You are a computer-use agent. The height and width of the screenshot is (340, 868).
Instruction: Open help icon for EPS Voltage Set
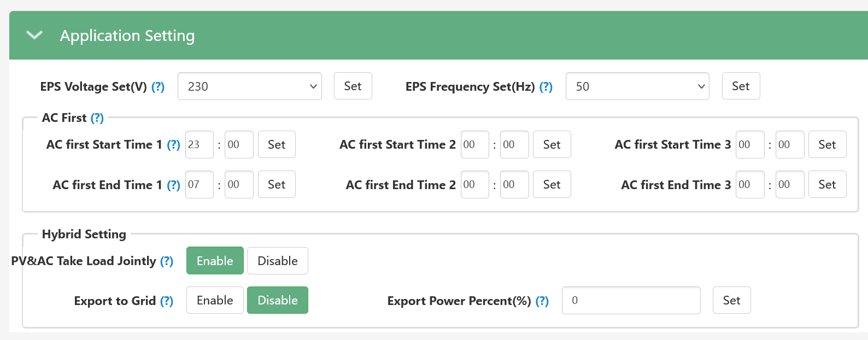point(158,87)
